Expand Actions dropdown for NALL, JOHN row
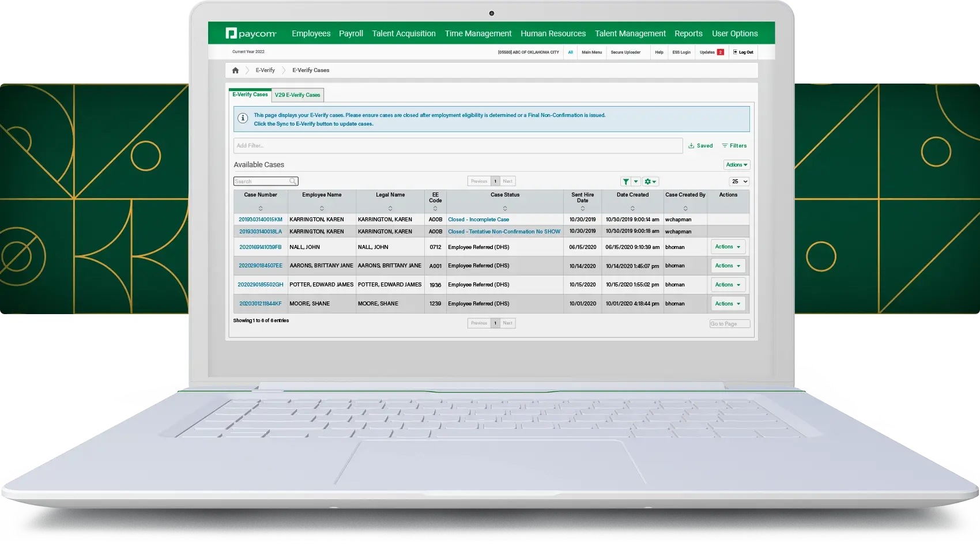 (728, 247)
